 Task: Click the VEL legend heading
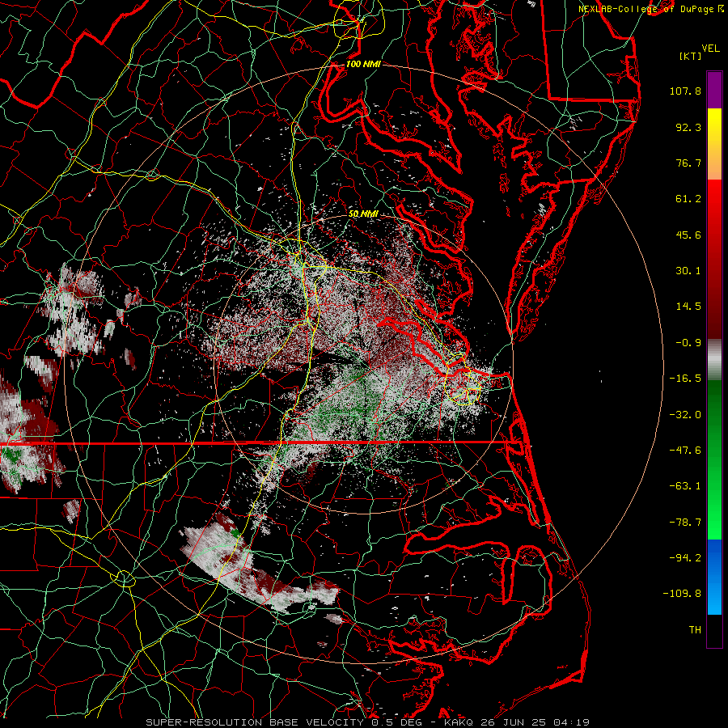[711, 49]
